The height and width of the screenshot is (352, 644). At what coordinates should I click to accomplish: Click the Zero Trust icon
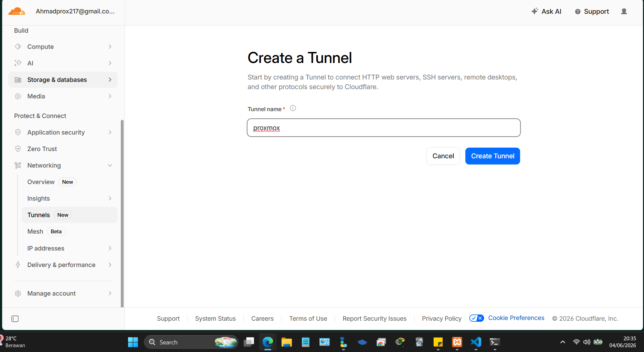click(18, 149)
